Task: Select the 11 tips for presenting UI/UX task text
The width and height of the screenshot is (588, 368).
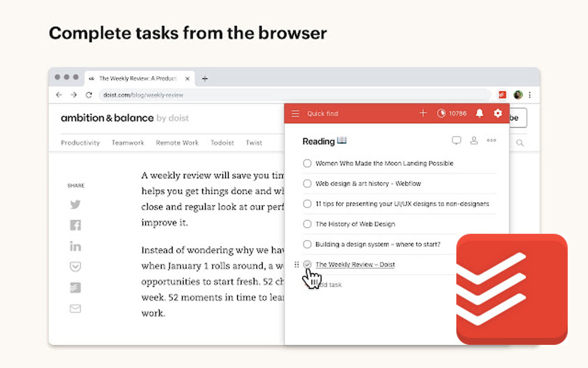Action: 402,204
